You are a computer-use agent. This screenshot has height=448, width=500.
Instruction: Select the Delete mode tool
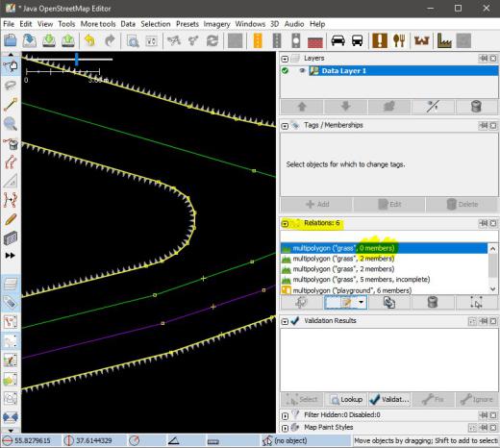pos(11,143)
